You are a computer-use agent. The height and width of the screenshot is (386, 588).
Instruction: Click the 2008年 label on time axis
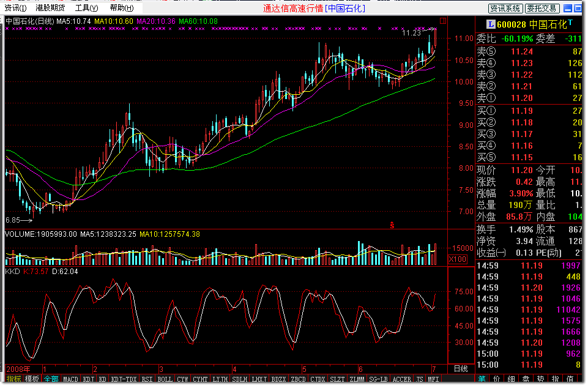point(18,369)
